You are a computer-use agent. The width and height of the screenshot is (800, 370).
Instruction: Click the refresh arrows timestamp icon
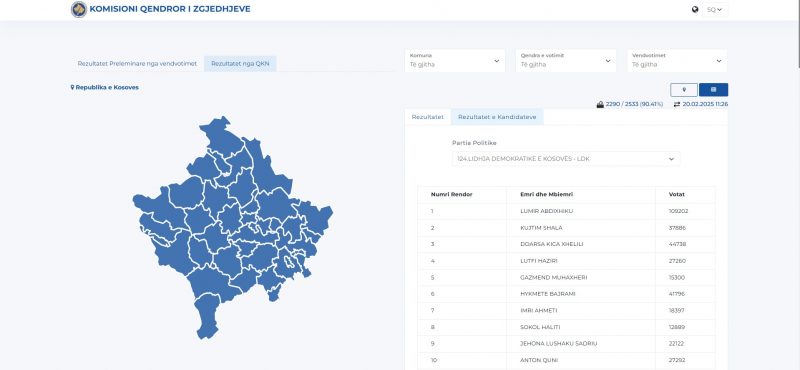(x=677, y=104)
